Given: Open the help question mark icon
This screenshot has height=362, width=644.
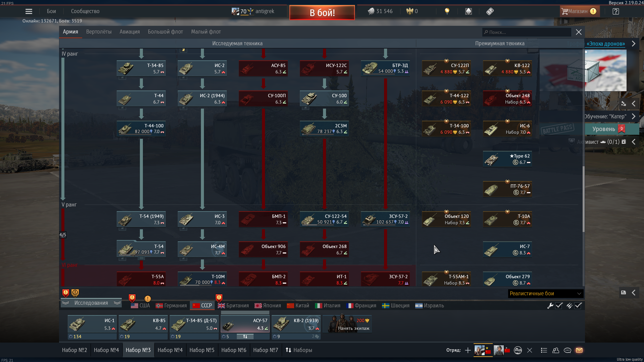Looking at the screenshot, I should 616,11.
